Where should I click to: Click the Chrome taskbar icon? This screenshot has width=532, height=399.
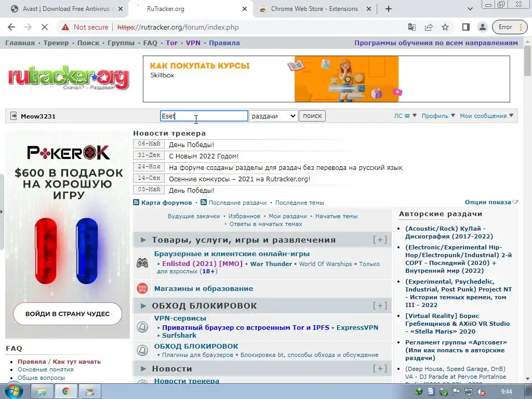point(65,392)
